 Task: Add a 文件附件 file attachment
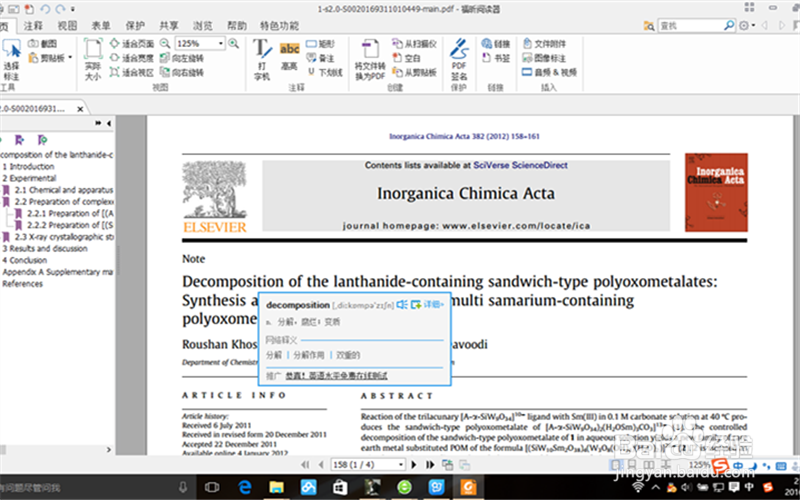tap(544, 44)
